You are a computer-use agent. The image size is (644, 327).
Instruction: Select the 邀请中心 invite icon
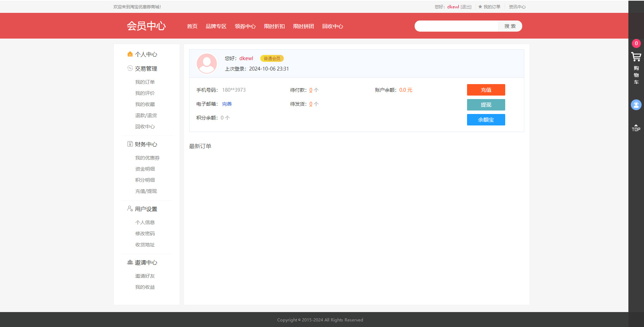point(130,262)
